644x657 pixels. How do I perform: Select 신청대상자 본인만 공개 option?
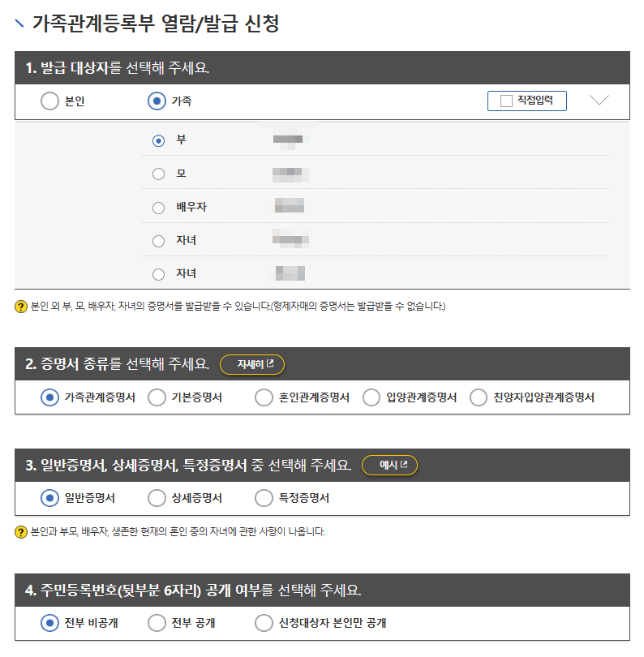point(264,622)
